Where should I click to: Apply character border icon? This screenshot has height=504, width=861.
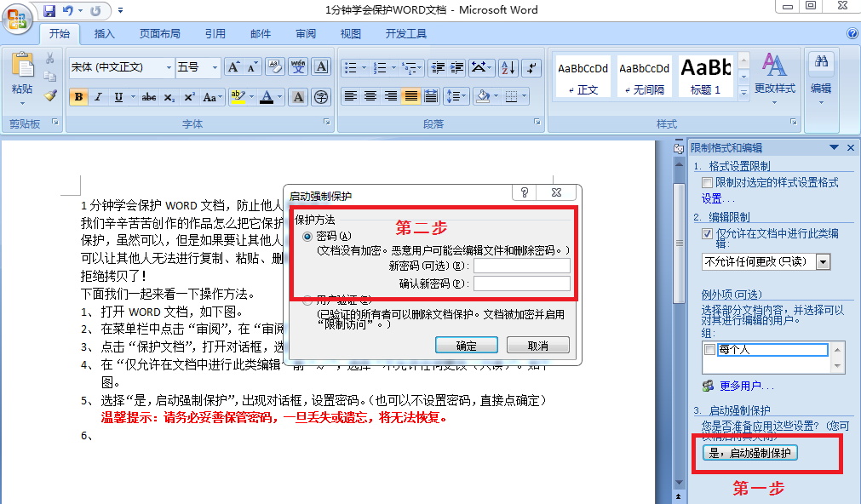pos(321,67)
